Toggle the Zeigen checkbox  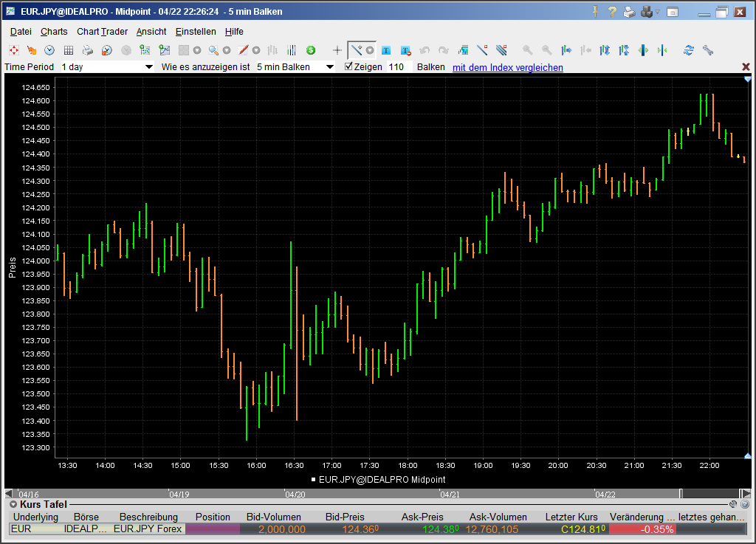[349, 66]
